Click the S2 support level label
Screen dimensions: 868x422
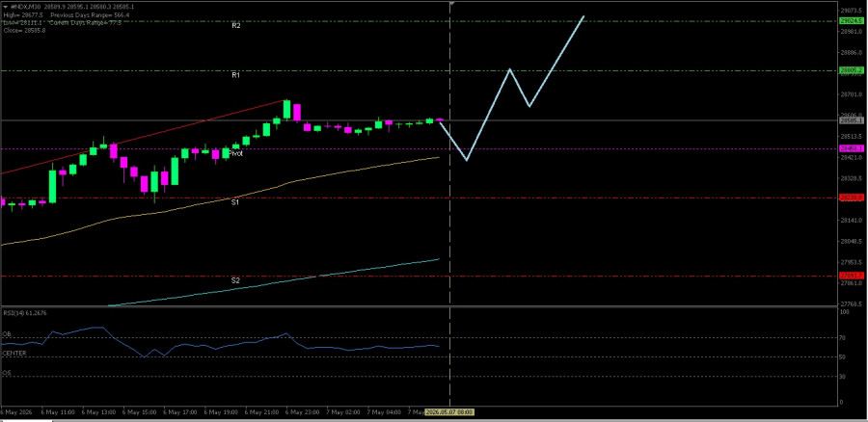tap(235, 280)
